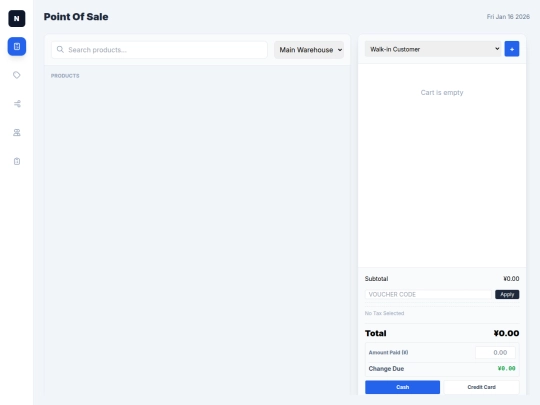Pay with Cash button
Image resolution: width=540 pixels, height=405 pixels.
(x=402, y=387)
